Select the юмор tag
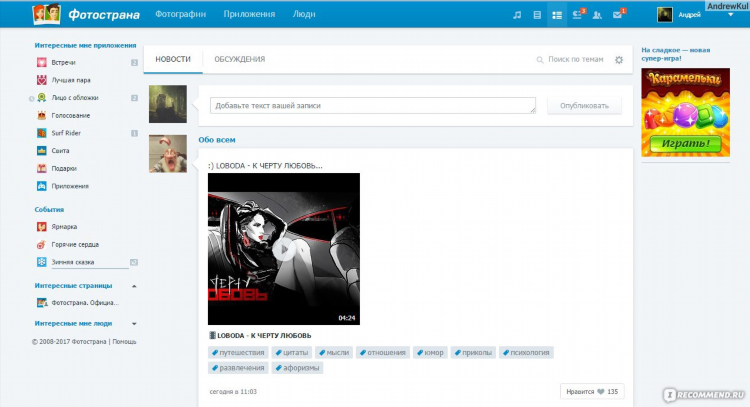The width and height of the screenshot is (750, 407). 430,352
